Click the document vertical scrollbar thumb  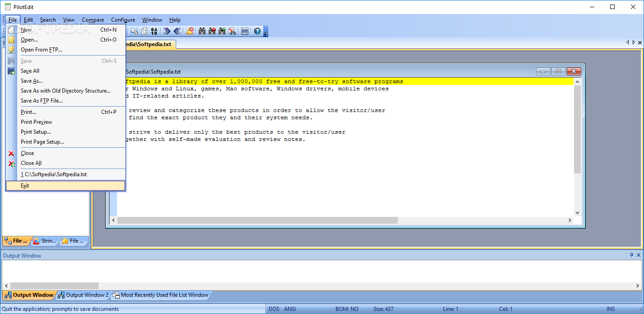tap(577, 129)
